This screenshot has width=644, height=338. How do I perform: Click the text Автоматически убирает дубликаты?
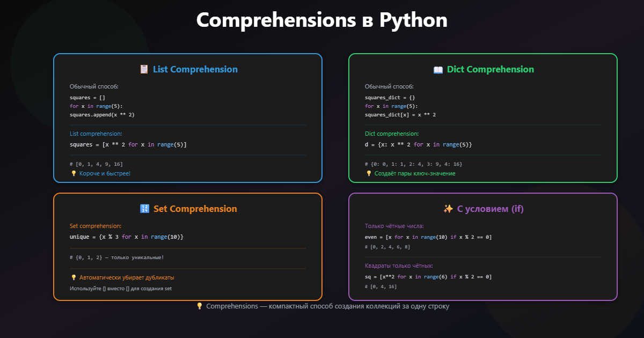pyautogui.click(x=127, y=277)
